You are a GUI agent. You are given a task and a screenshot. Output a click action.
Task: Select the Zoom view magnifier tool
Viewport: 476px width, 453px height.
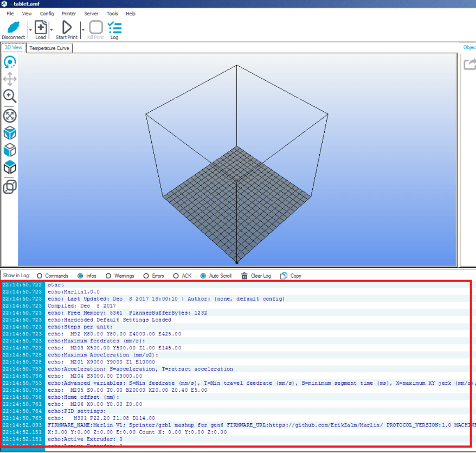[10, 97]
